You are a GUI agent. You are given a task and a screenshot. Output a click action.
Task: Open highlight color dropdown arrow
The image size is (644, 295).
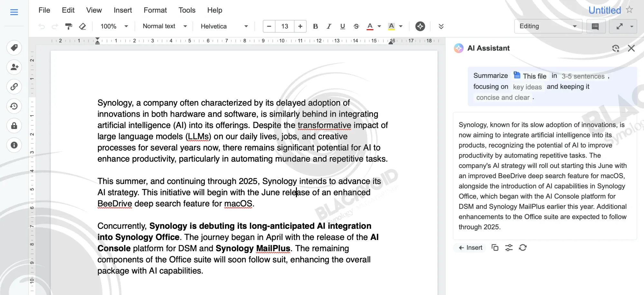click(401, 26)
